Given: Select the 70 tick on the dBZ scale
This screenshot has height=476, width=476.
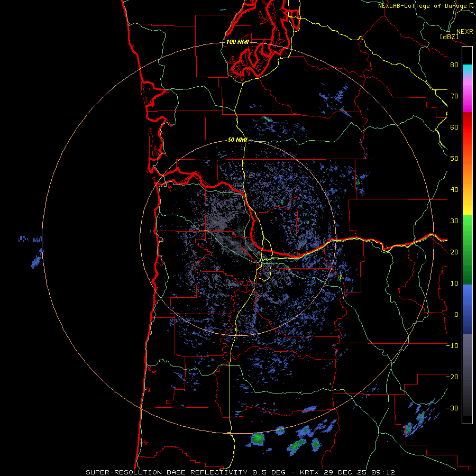Looking at the screenshot, I should click(x=454, y=96).
